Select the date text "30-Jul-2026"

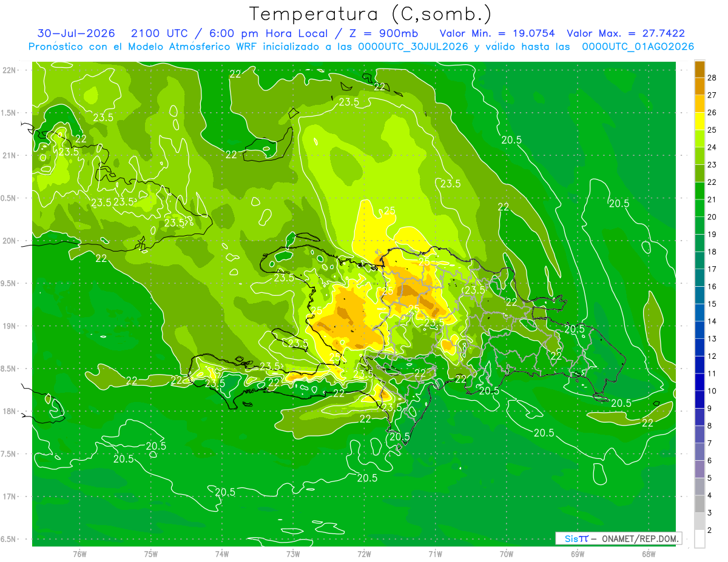[x=75, y=33]
